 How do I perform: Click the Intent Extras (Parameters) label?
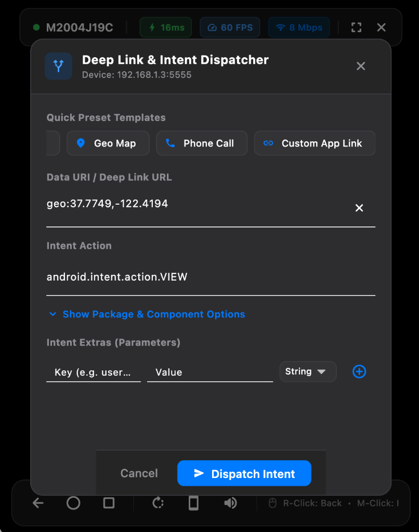(113, 342)
